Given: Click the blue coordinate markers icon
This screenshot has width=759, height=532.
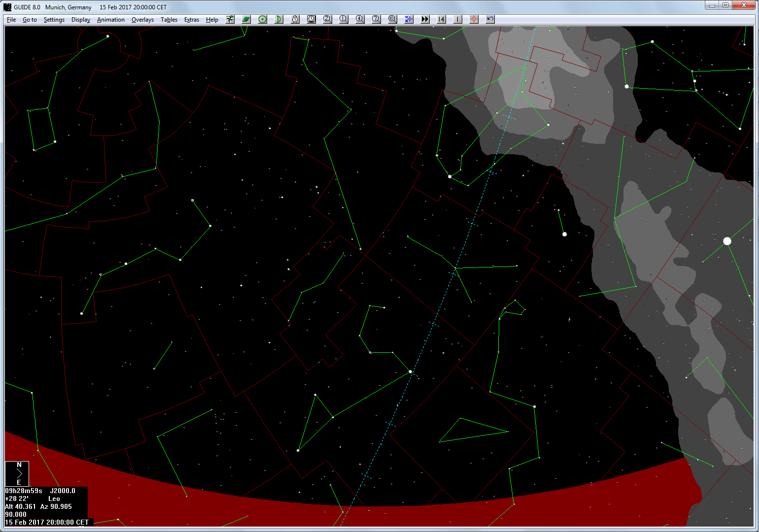Looking at the screenshot, I should pos(409,19).
